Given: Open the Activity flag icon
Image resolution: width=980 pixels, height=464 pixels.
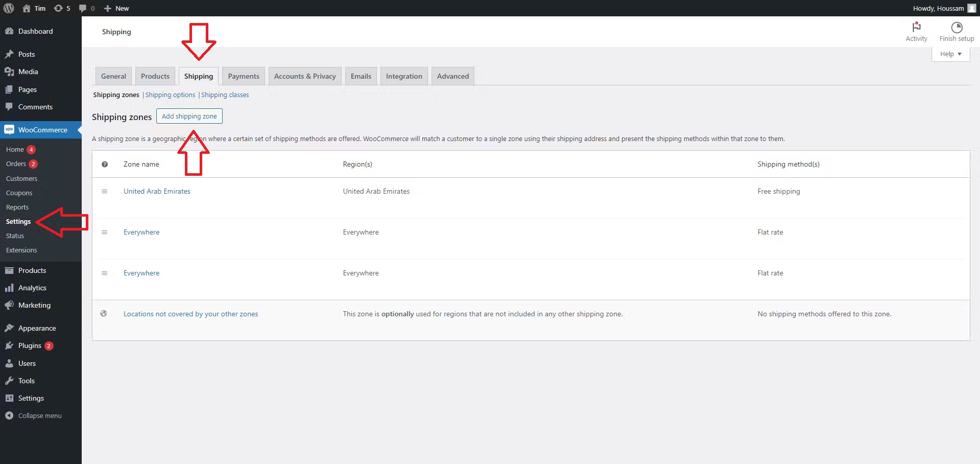Looking at the screenshot, I should click(x=916, y=27).
